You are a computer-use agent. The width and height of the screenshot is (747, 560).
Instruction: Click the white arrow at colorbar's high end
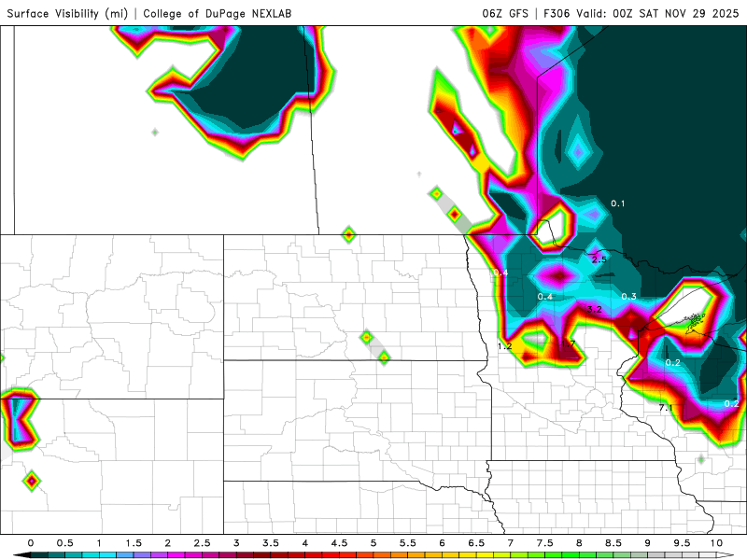[726, 555]
